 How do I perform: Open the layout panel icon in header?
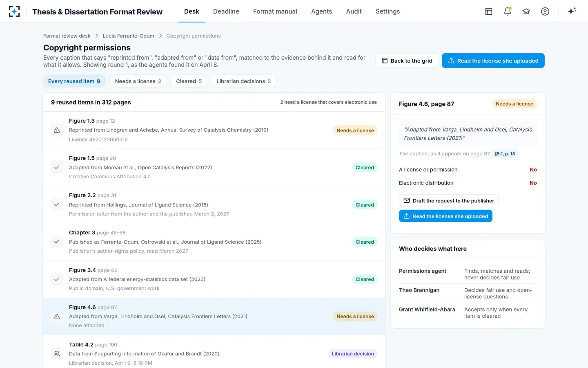point(489,11)
